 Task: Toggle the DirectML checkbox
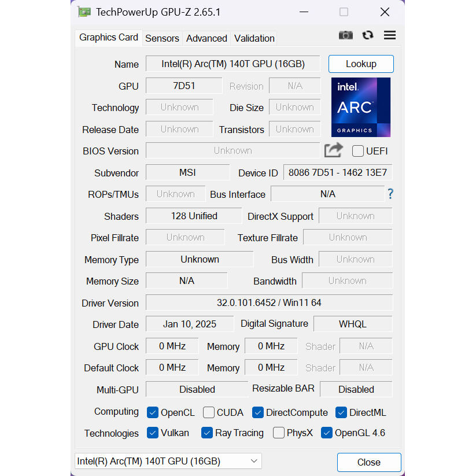[x=341, y=412]
